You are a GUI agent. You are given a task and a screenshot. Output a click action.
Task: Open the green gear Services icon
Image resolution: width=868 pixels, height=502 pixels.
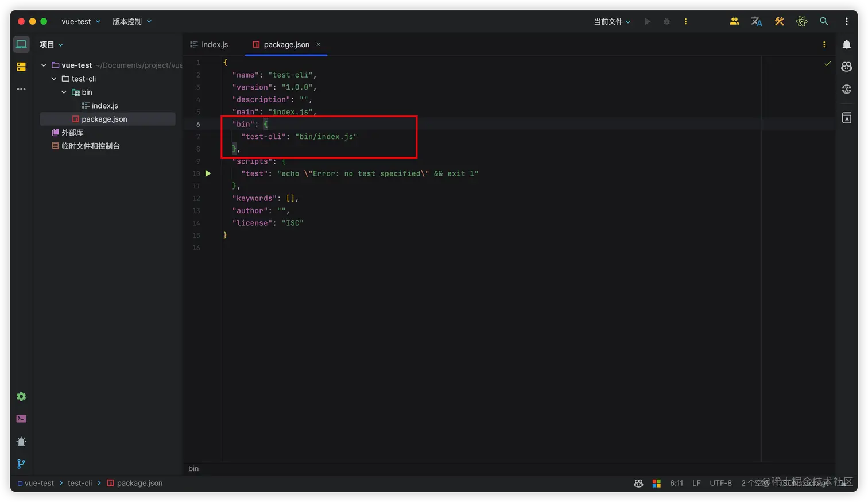pyautogui.click(x=21, y=396)
